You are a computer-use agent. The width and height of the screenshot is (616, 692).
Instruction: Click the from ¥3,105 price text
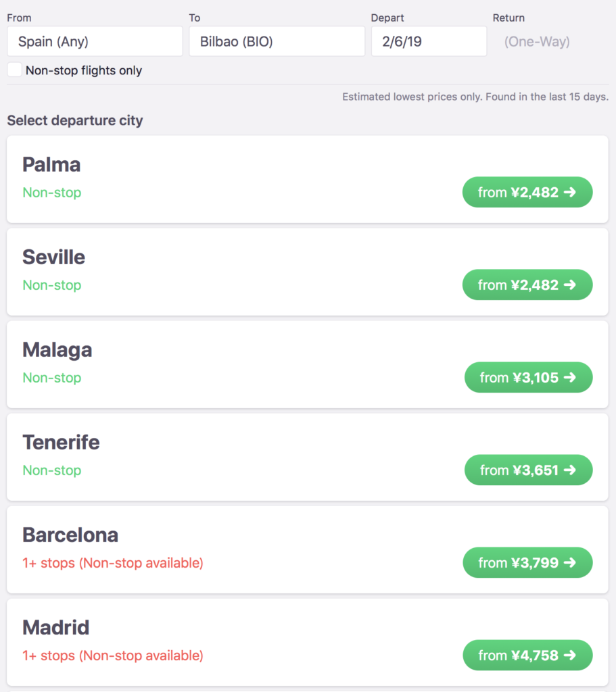coord(519,377)
